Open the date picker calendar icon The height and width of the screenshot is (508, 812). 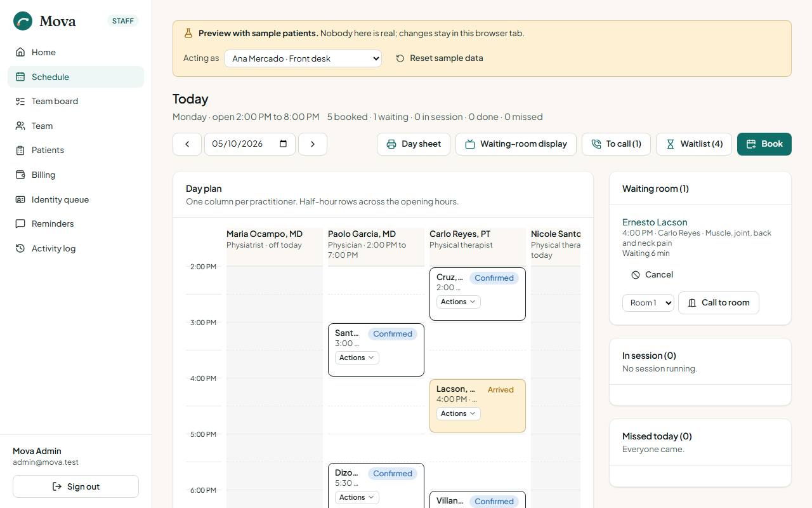[x=284, y=144]
